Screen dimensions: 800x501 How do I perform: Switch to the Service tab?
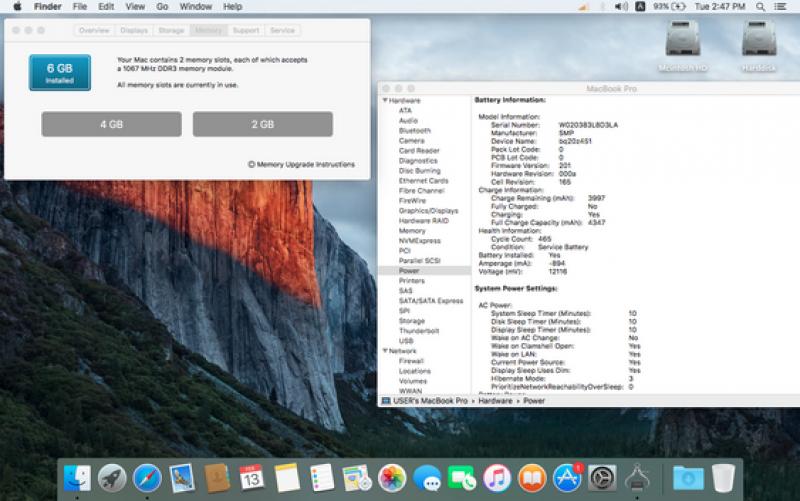point(282,31)
